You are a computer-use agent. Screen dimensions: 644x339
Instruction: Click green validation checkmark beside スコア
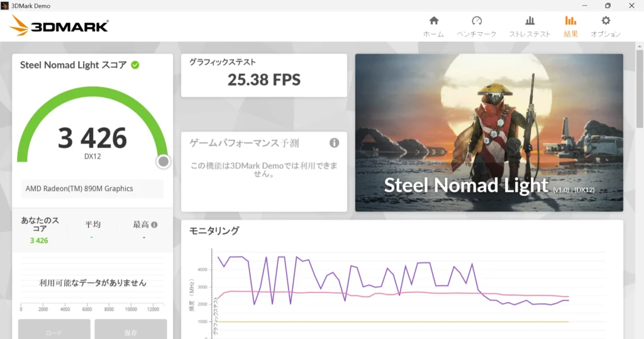point(135,65)
